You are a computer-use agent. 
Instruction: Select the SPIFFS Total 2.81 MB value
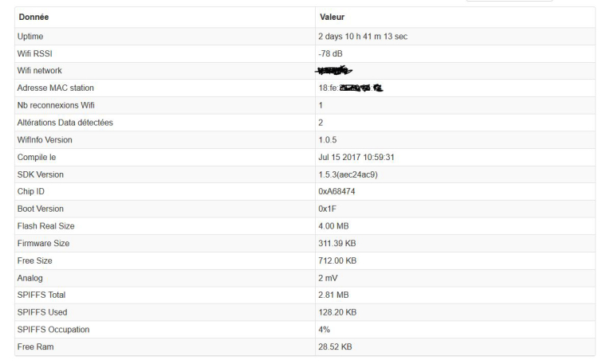333,295
